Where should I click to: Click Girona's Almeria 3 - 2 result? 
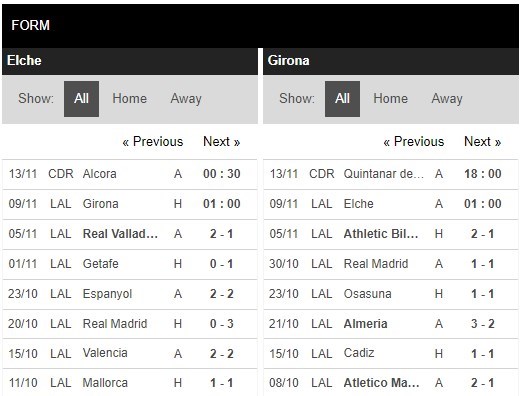tap(483, 324)
